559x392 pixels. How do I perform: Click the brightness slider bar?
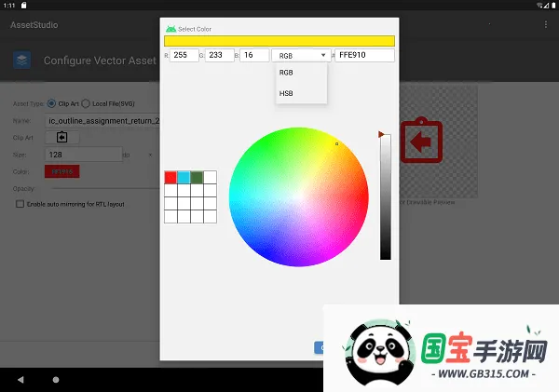click(386, 197)
